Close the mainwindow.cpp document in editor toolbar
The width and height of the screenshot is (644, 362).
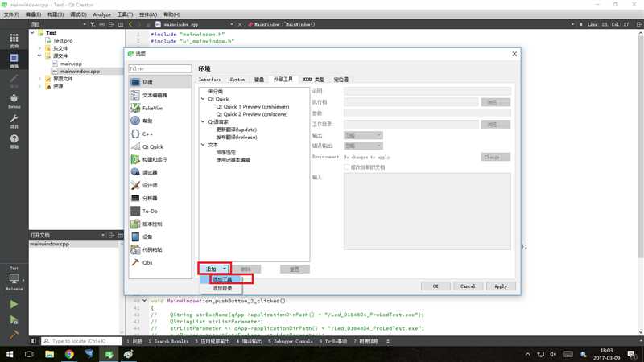[x=240, y=24]
